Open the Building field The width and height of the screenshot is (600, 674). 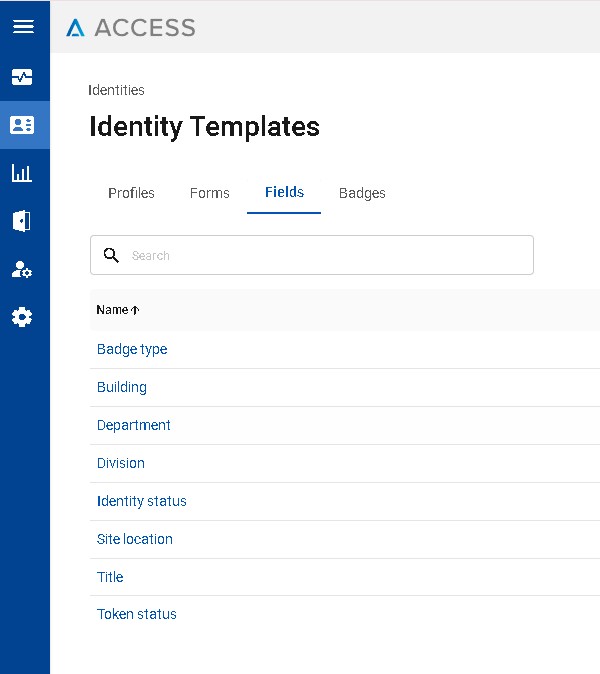click(x=122, y=387)
